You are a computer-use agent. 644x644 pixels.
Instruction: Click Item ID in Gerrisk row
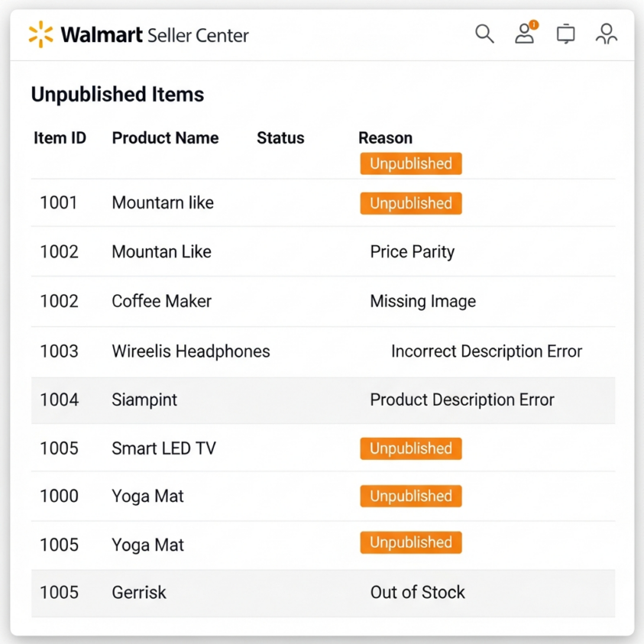click(x=59, y=593)
